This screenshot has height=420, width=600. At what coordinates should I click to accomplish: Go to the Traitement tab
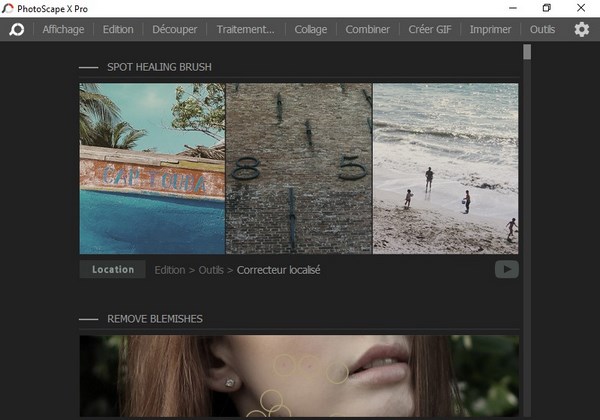pyautogui.click(x=245, y=29)
